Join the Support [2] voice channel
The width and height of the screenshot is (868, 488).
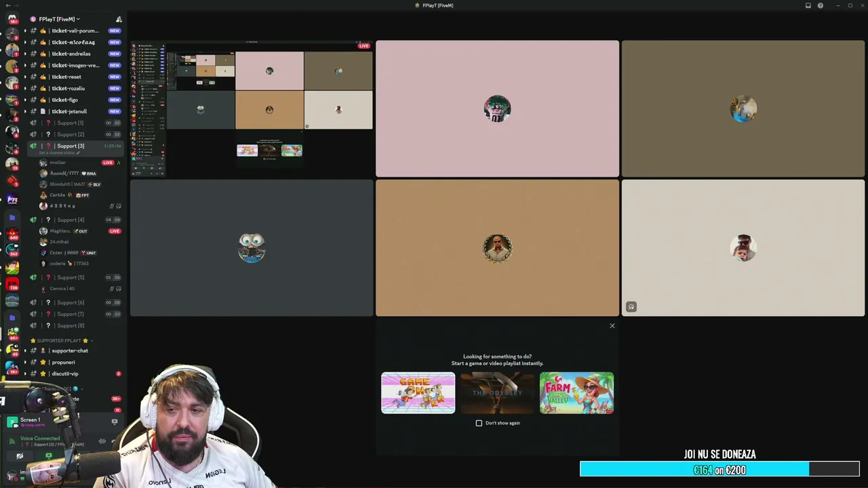point(75,134)
